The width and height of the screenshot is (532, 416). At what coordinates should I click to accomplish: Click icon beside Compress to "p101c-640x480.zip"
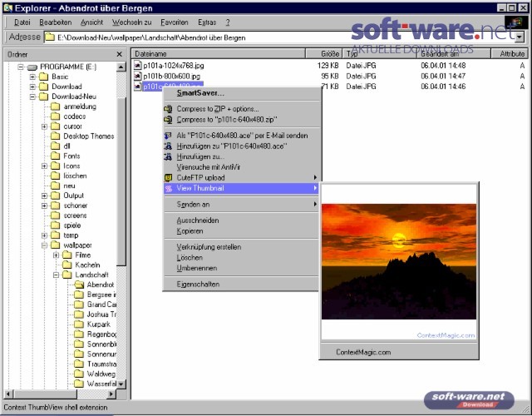[x=168, y=120]
